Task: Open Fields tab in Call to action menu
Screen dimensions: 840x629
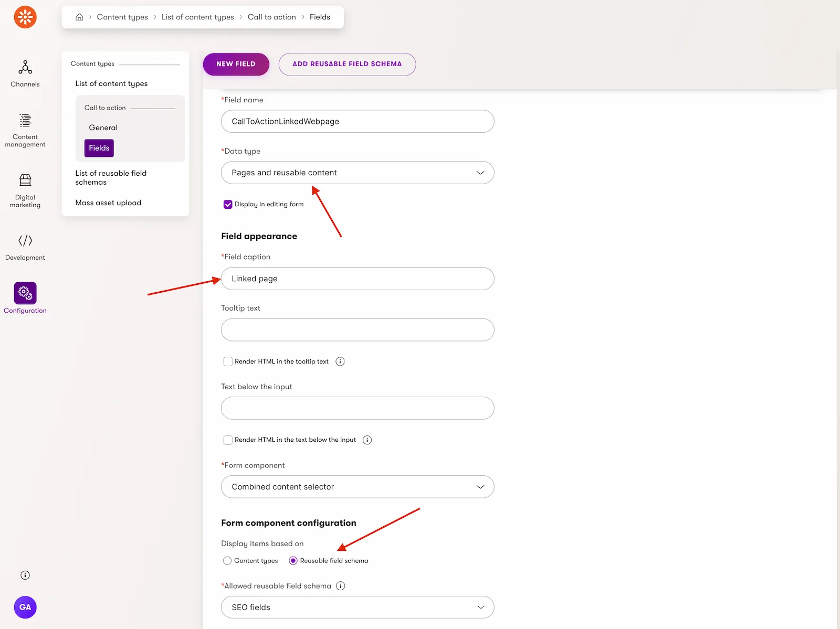Action: point(99,148)
